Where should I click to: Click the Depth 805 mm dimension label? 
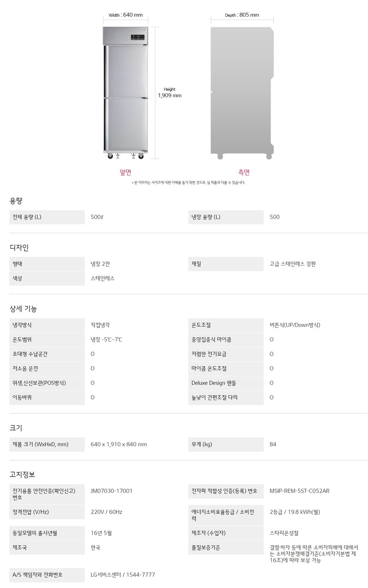pos(242,15)
